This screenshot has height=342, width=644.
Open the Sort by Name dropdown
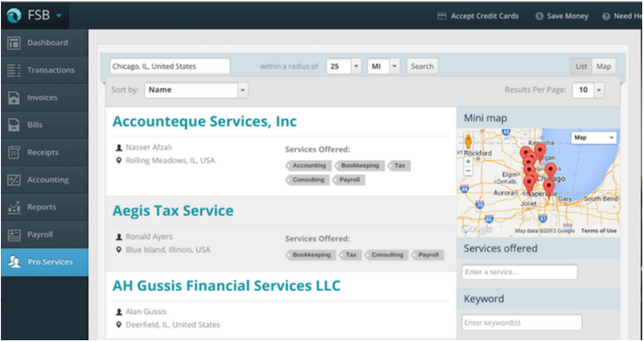(196, 90)
